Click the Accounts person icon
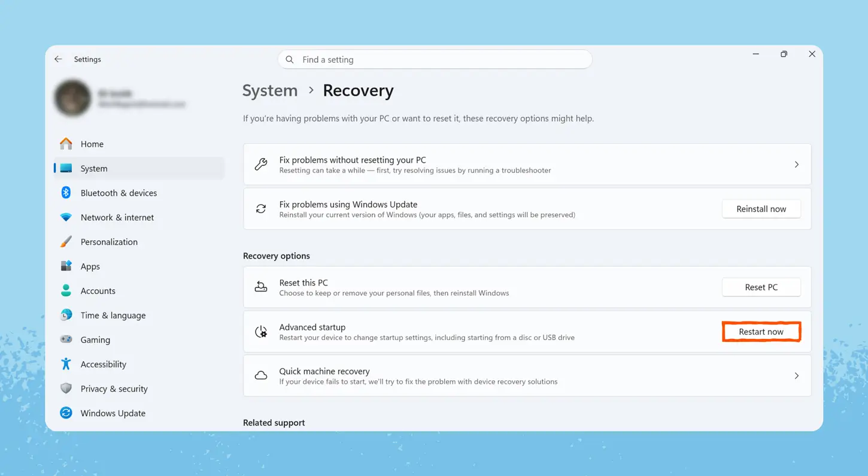The width and height of the screenshot is (868, 476). pyautogui.click(x=66, y=290)
